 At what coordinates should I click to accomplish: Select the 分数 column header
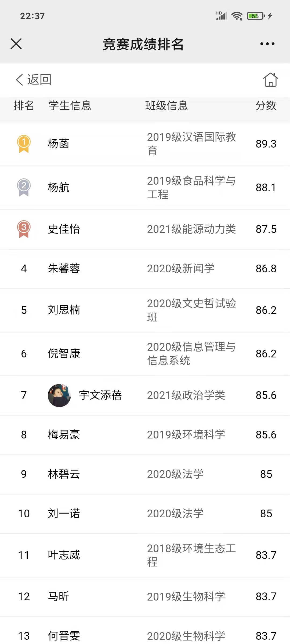[x=266, y=105]
